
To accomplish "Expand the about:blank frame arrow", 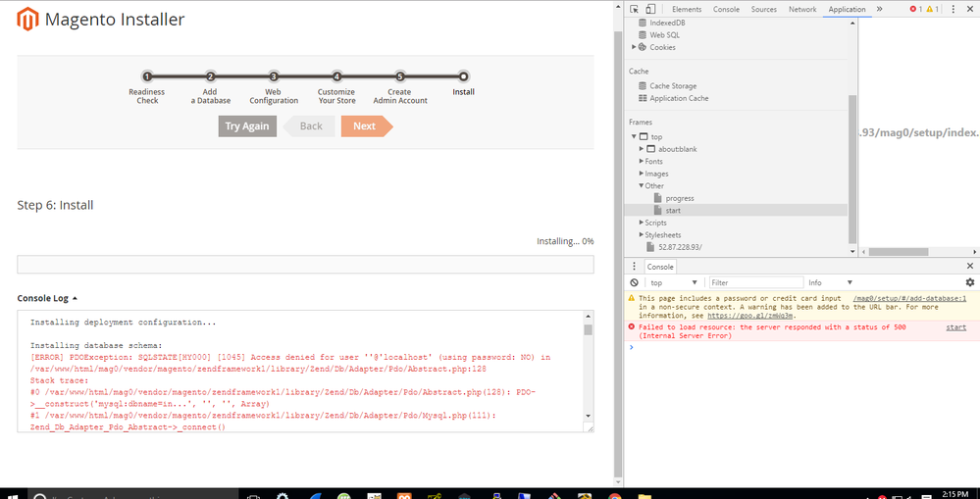I will pyautogui.click(x=642, y=149).
